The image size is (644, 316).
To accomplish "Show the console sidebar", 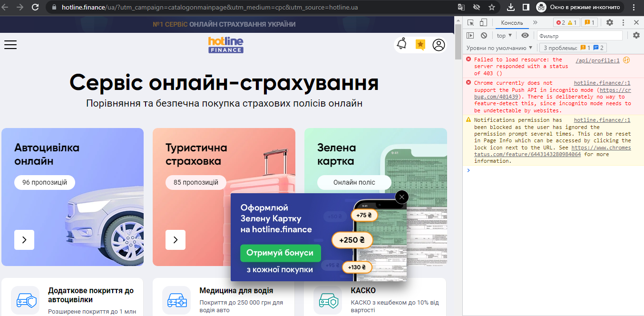I will point(470,35).
